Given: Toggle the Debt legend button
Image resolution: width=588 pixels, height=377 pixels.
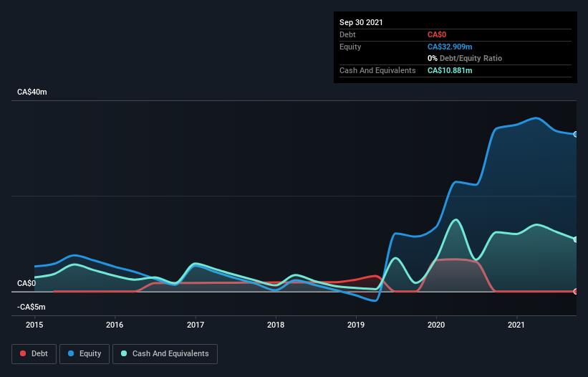Looking at the screenshot, I should click(34, 354).
